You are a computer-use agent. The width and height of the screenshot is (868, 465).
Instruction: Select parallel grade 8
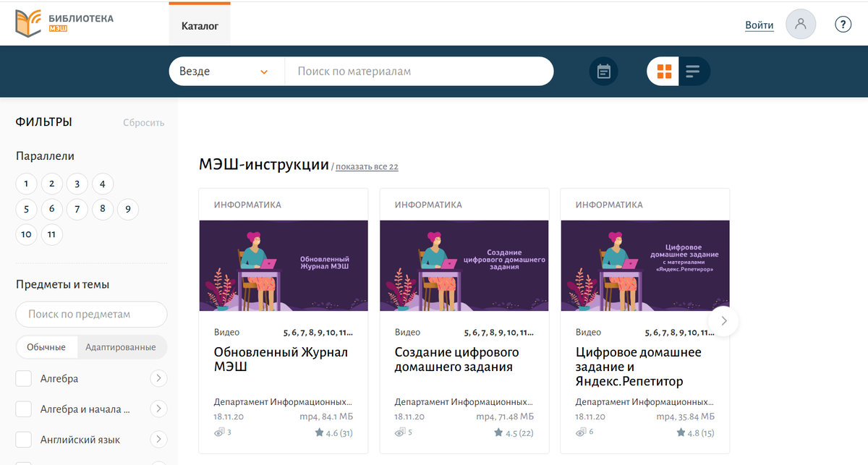(103, 209)
